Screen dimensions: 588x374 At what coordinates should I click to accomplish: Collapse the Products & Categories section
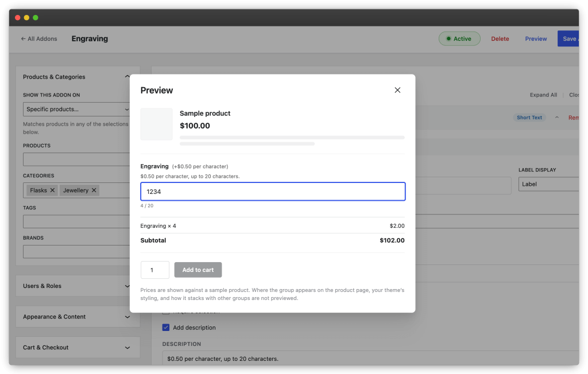click(127, 76)
